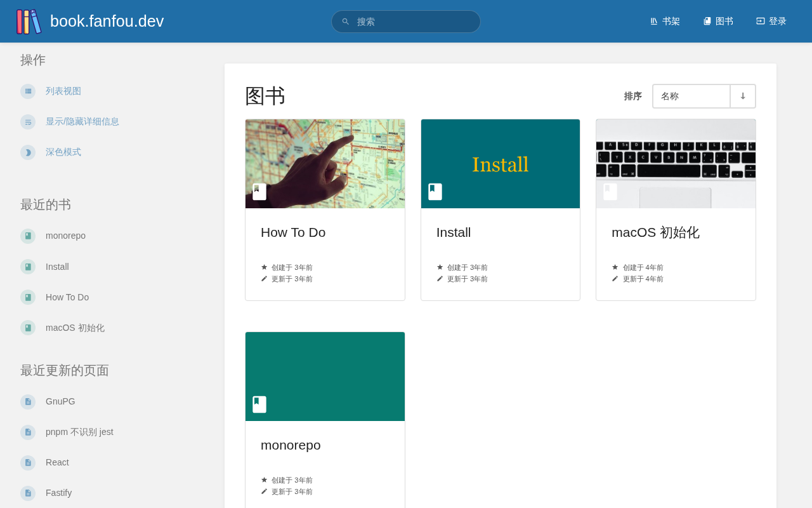Focus the 搜索 search input field
This screenshot has width=812, height=508.
click(x=412, y=22)
